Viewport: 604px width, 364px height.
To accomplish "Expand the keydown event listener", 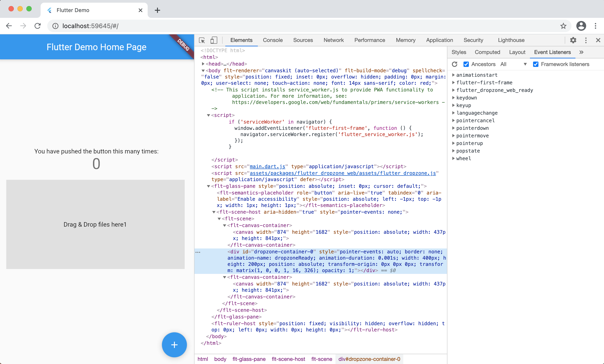I will click(x=453, y=97).
